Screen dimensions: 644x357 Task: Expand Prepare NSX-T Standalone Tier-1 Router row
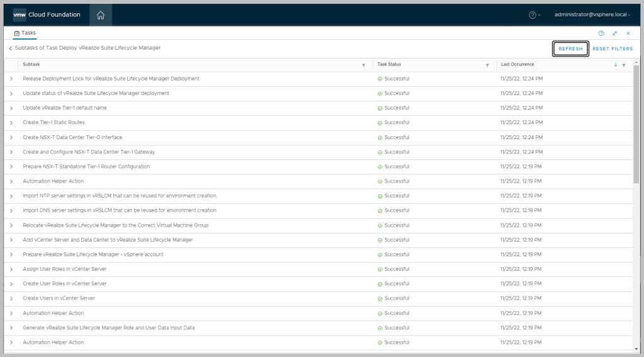point(11,167)
